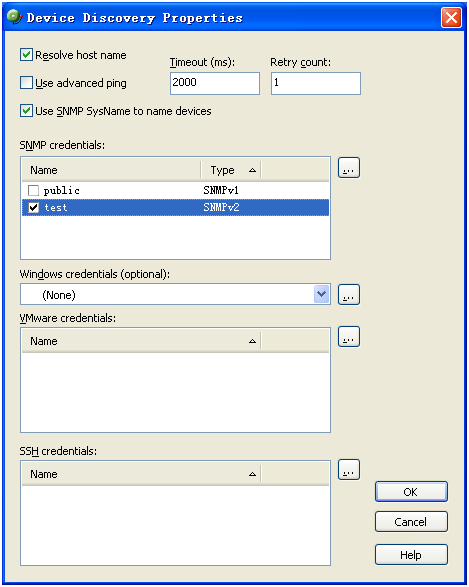The width and height of the screenshot is (469, 587).
Task: Expand the Windows credentials dropdown arrow
Action: 322,294
